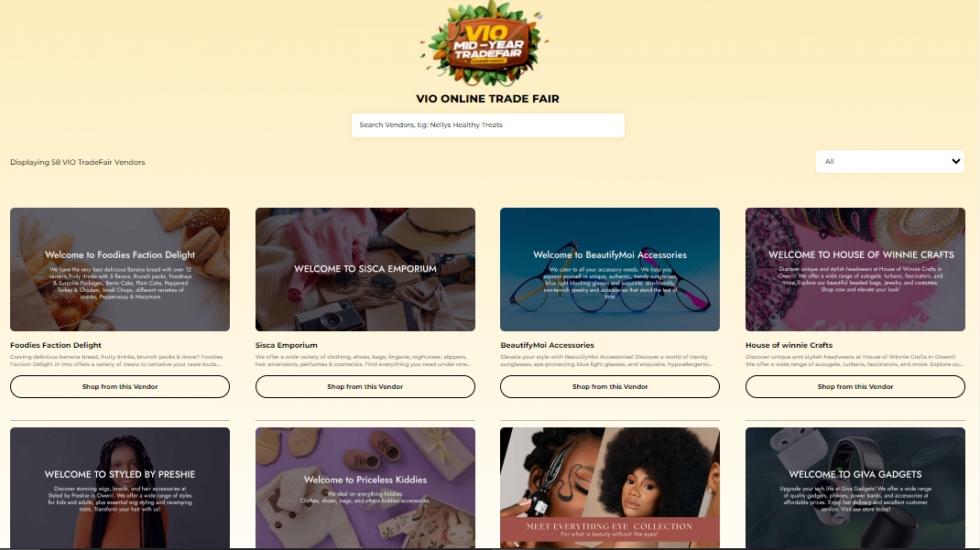This screenshot has height=550, width=980.
Task: Click the VIO Mid-Year Tradefair logo
Action: [x=484, y=44]
